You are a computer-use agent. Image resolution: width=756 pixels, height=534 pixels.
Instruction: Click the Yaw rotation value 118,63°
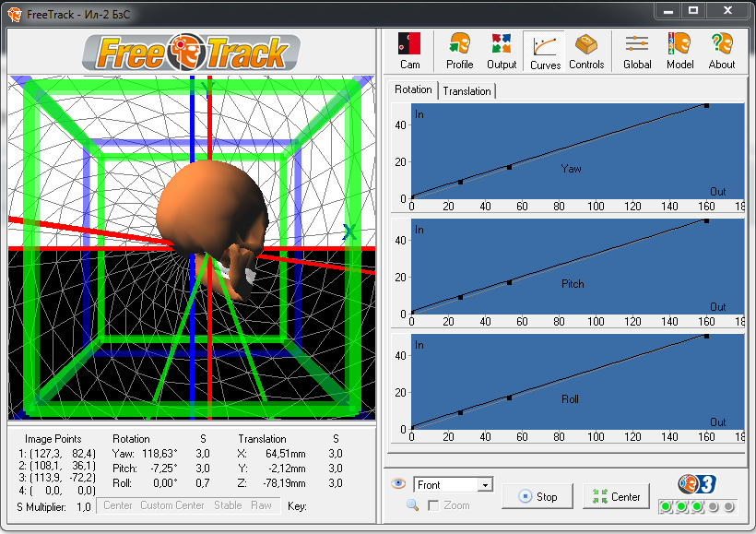click(x=159, y=454)
